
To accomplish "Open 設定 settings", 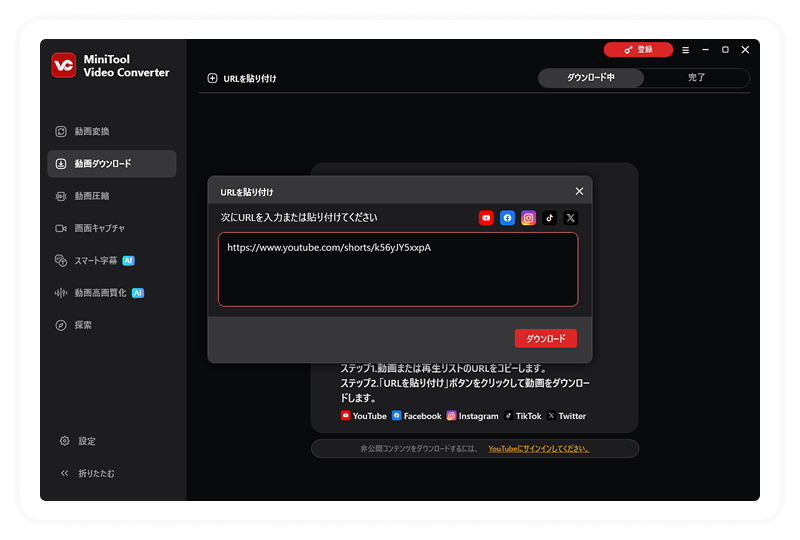I will pyautogui.click(x=87, y=441).
